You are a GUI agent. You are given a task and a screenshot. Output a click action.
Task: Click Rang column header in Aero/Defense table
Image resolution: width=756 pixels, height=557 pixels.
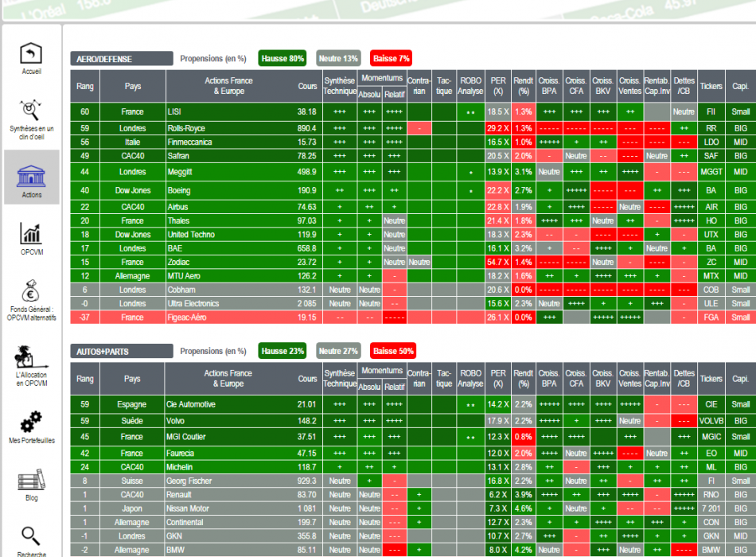pos(85,86)
